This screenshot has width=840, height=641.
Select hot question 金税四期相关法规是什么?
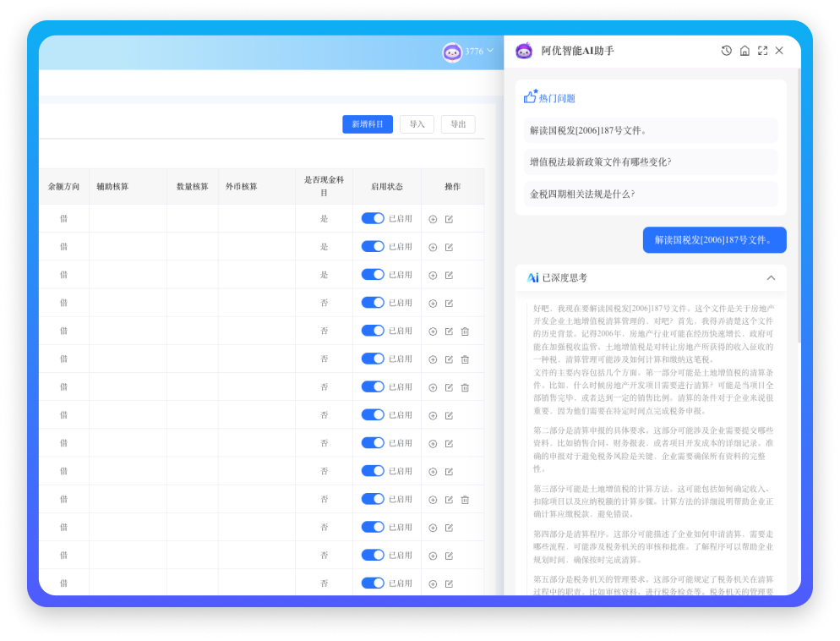click(582, 194)
